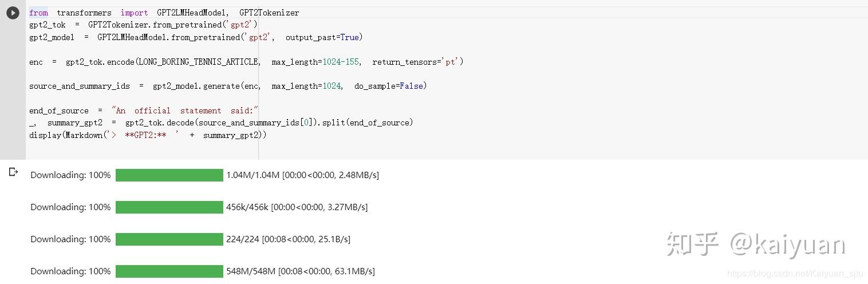The image size is (868, 284).
Task: Click the 548M download progress bar
Action: click(169, 271)
